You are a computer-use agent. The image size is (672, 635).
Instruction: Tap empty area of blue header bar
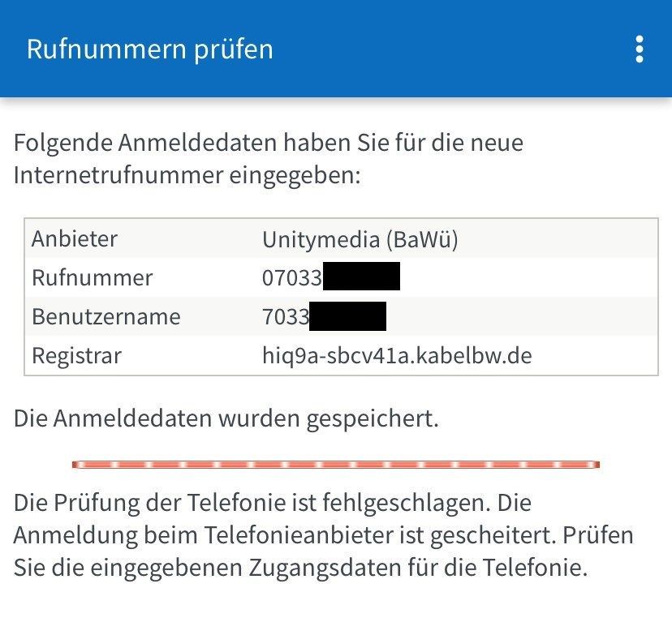pyautogui.click(x=454, y=49)
